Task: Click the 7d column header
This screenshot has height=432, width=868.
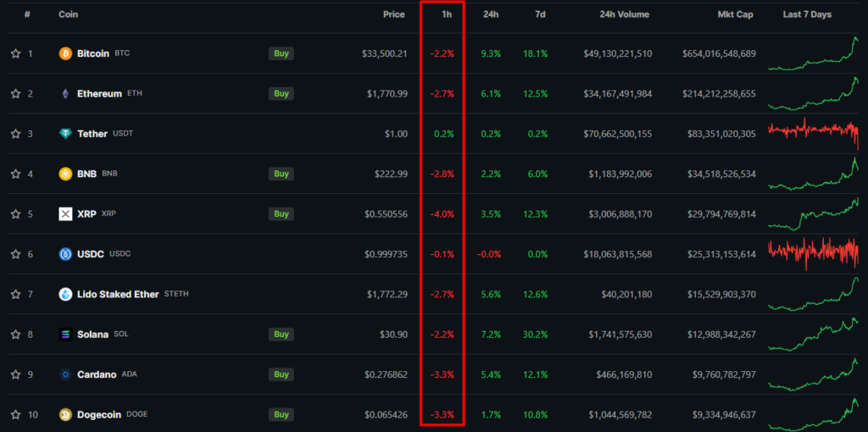Action: (540, 14)
